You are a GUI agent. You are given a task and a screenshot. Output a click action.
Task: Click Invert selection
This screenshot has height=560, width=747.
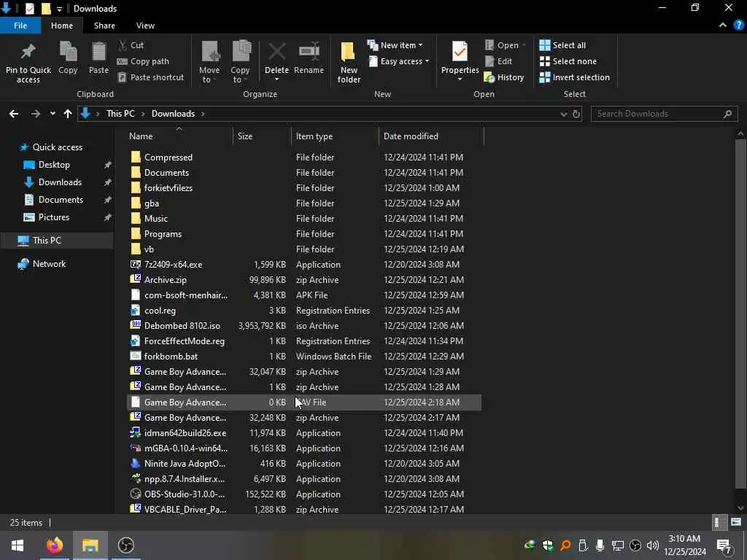click(x=575, y=77)
